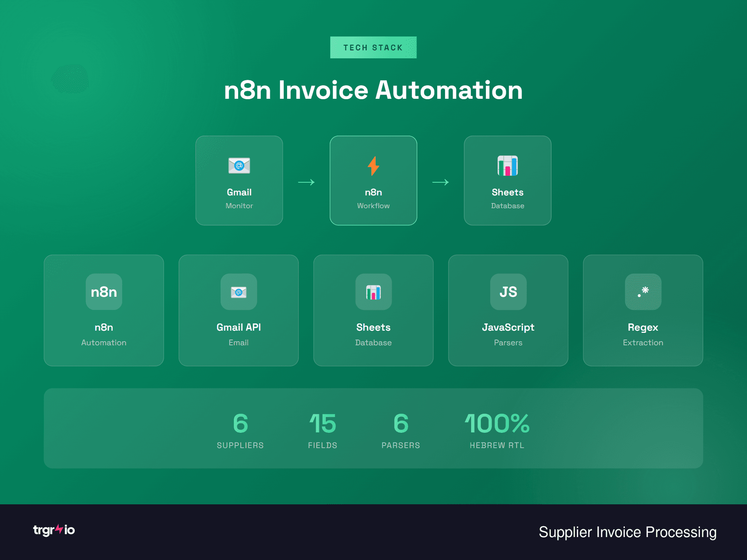Viewport: 747px width, 560px height.
Task: Click the Gmail envelope icon in the Monitor card
Action: 239,166
